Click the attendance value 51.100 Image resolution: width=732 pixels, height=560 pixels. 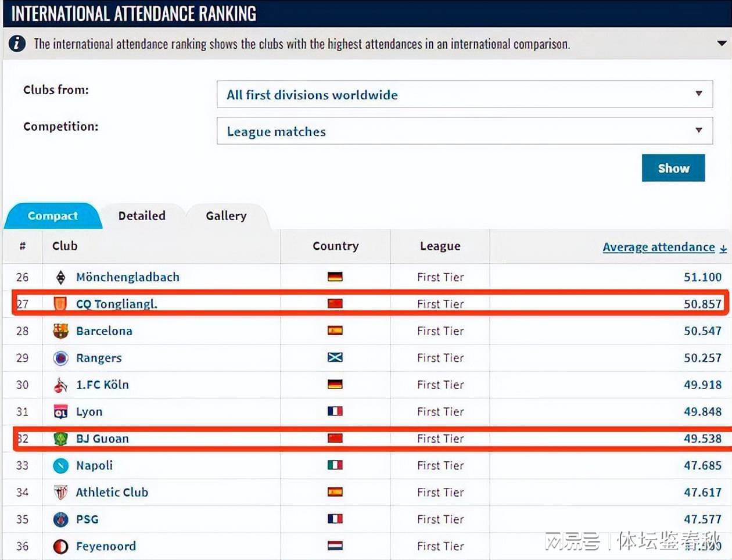702,277
